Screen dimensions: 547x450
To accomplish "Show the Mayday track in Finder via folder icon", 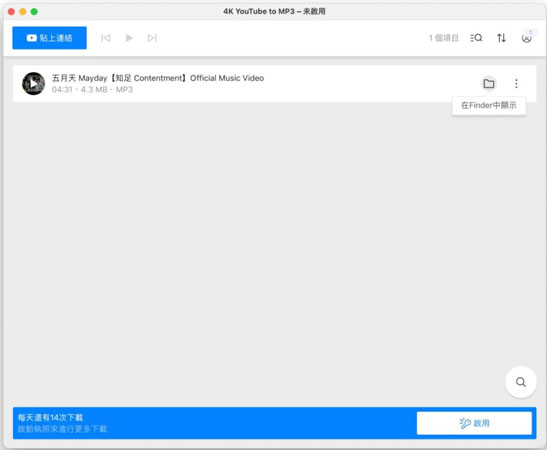I will coord(489,84).
